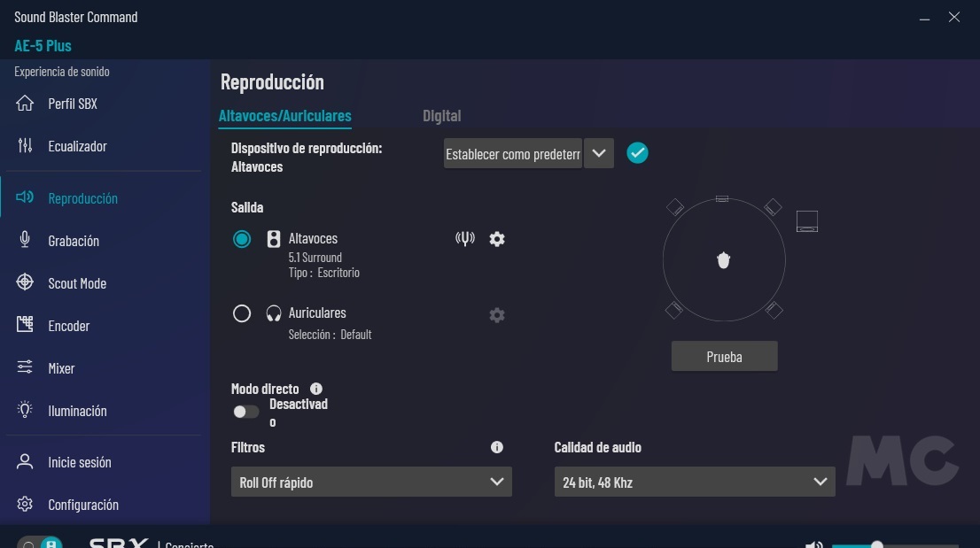Image resolution: width=980 pixels, height=548 pixels.
Task: Switch to the Digital tab
Action: coord(441,116)
